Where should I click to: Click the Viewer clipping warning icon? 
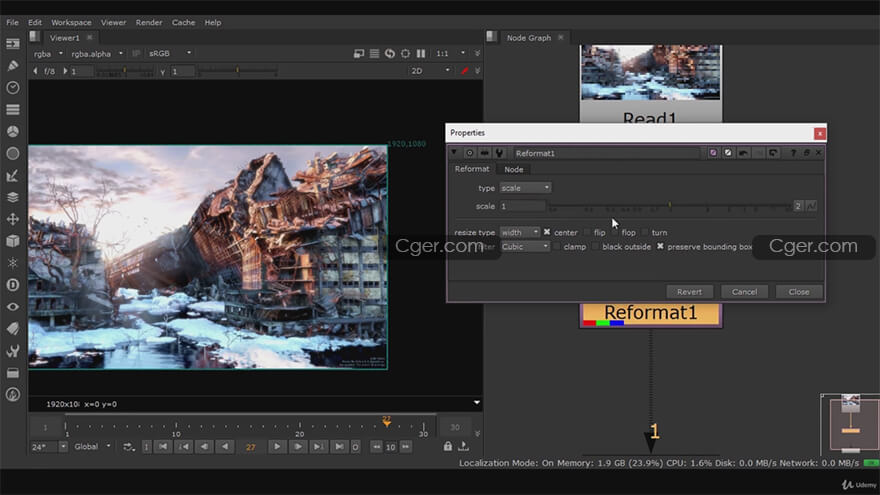[359, 53]
